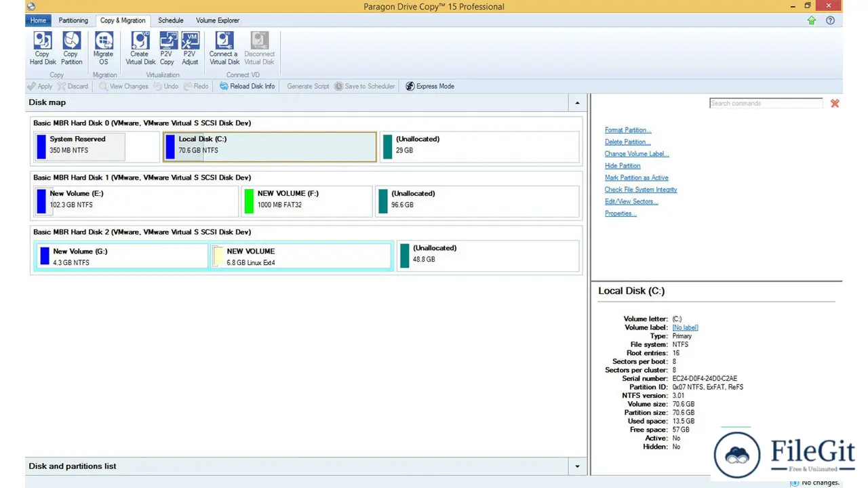Open the Home tab
This screenshot has height=488, width=868.
point(38,20)
